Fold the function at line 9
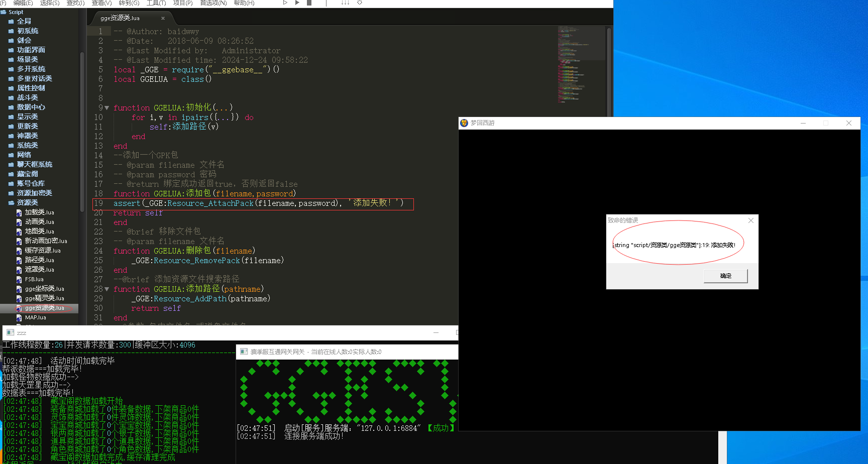 [107, 108]
